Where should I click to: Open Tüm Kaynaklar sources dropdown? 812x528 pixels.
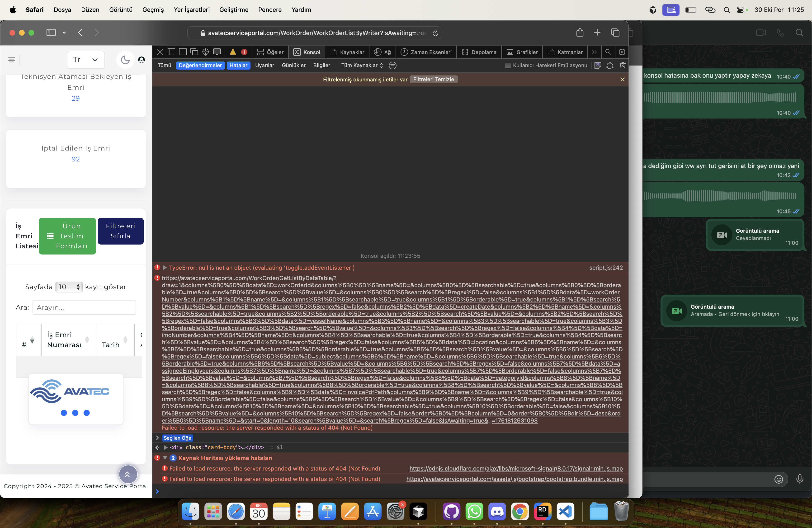pos(362,66)
